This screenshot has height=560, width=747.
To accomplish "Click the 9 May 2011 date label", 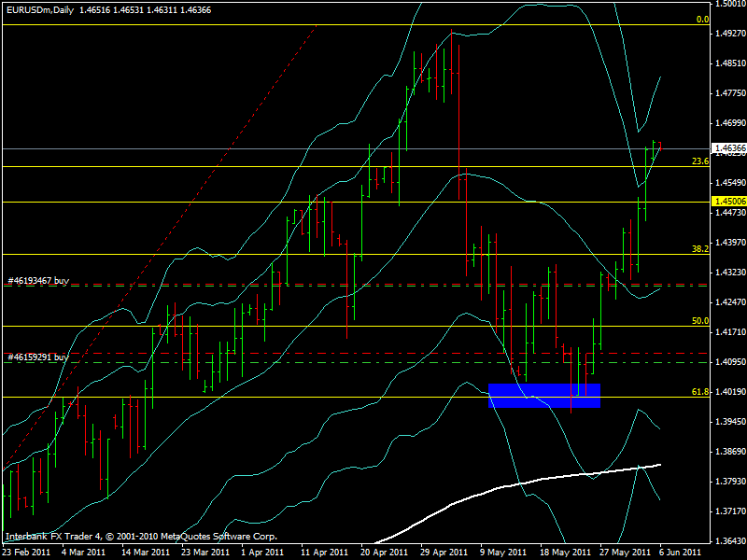I will coord(502,552).
